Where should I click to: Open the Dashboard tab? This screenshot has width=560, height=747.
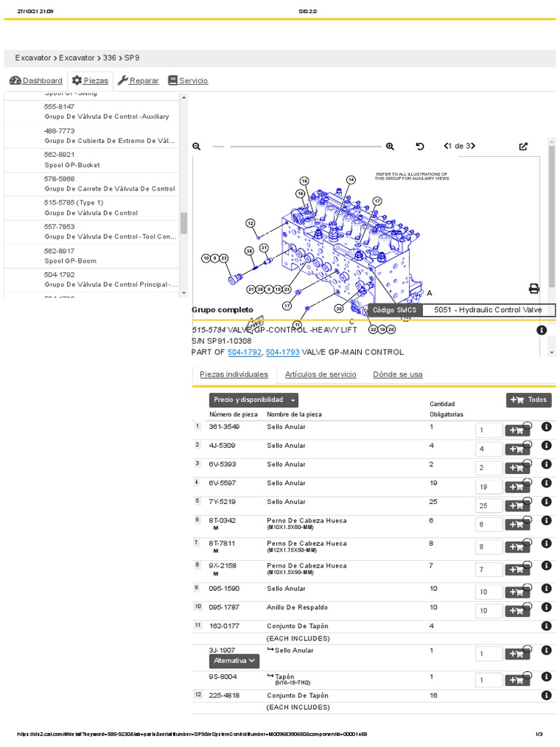click(x=36, y=80)
